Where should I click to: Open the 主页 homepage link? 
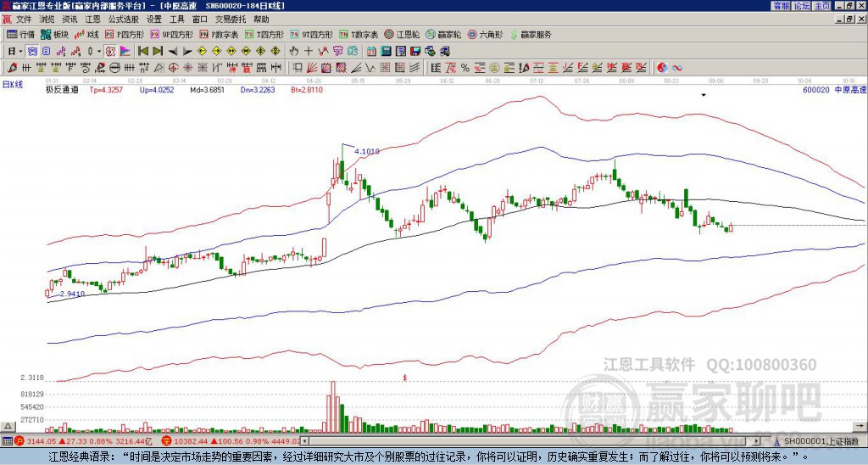click(822, 5)
